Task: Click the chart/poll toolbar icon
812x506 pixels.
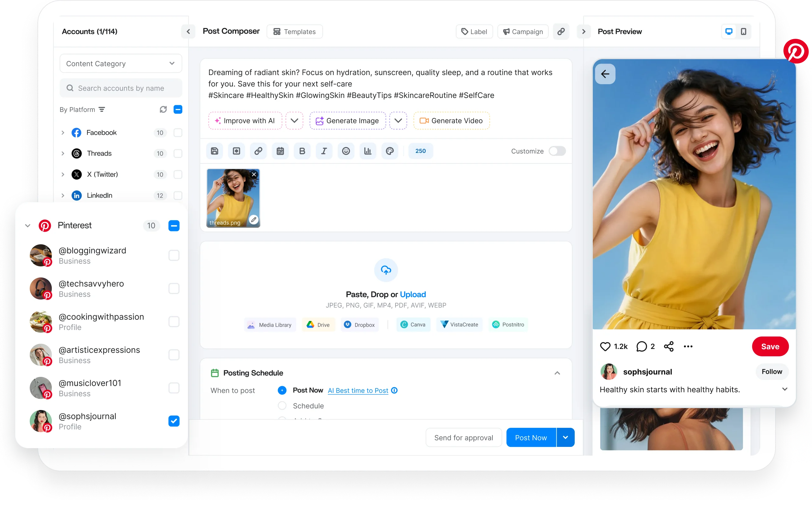Action: click(x=368, y=151)
